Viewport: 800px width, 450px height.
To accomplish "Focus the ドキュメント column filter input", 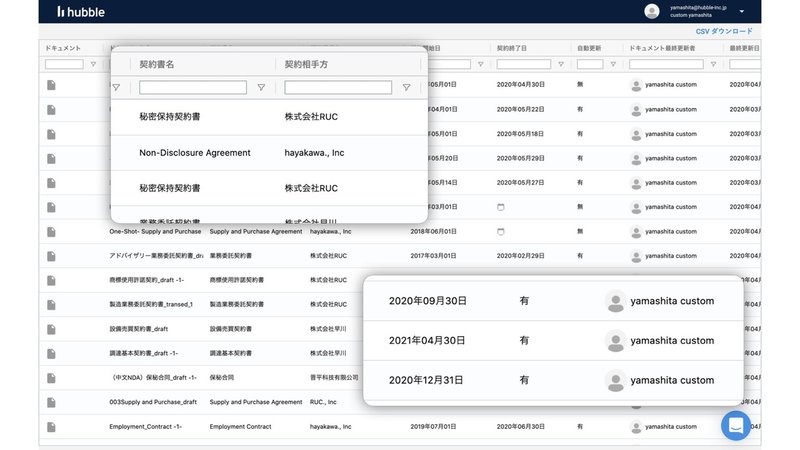I will (64, 64).
